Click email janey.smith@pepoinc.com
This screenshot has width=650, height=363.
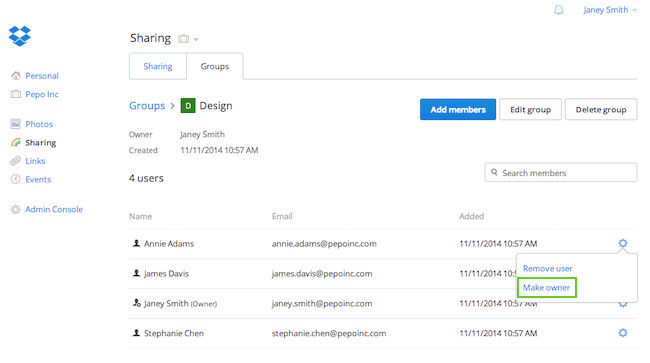[322, 303]
